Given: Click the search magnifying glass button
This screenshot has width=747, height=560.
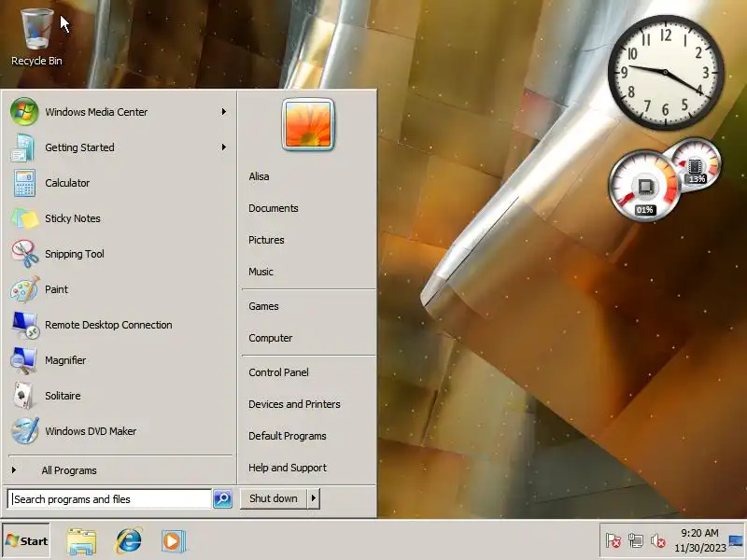Looking at the screenshot, I should (222, 499).
